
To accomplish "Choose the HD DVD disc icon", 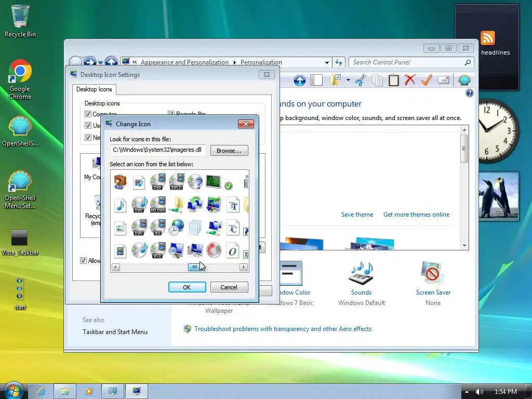I will point(158,205).
